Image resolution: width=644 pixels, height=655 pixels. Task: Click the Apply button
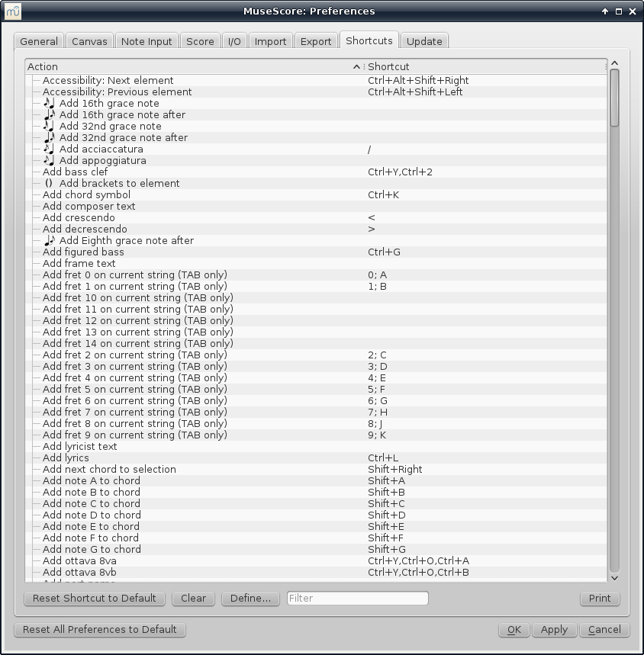pos(554,630)
